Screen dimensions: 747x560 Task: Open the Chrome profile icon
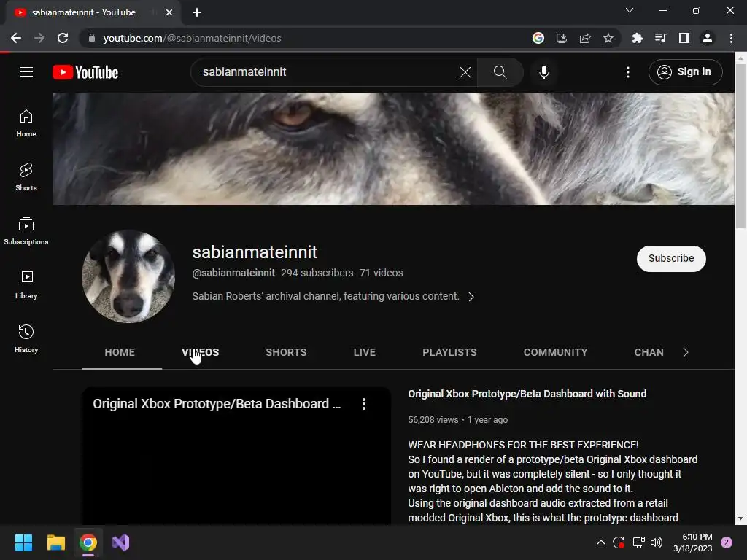[707, 38]
